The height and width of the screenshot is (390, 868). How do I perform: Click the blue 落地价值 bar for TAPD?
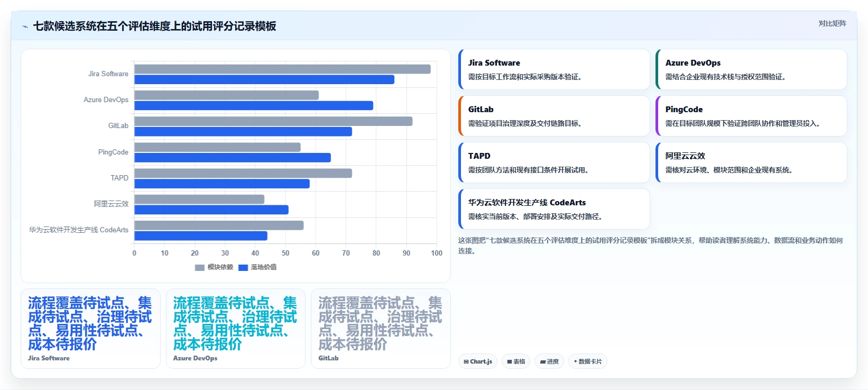(222, 184)
